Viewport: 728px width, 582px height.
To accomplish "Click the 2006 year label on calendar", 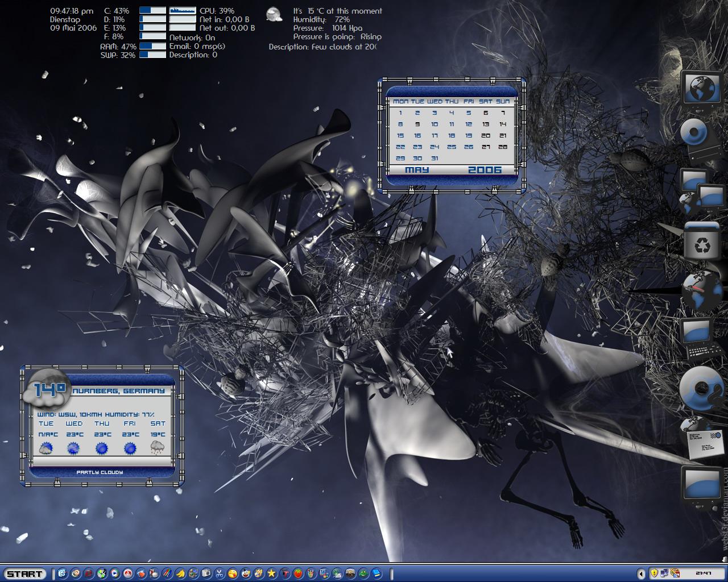I will point(485,169).
